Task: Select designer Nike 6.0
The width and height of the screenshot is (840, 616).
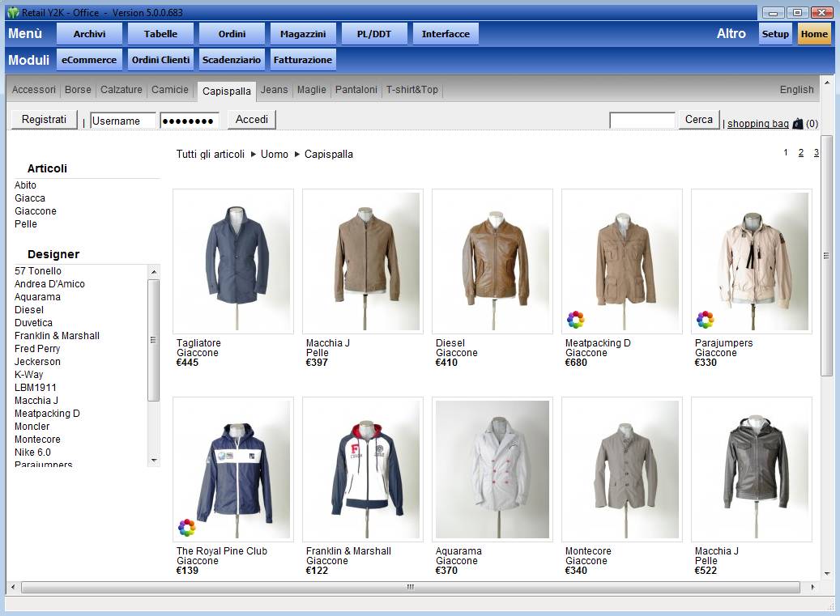Action: [x=32, y=452]
